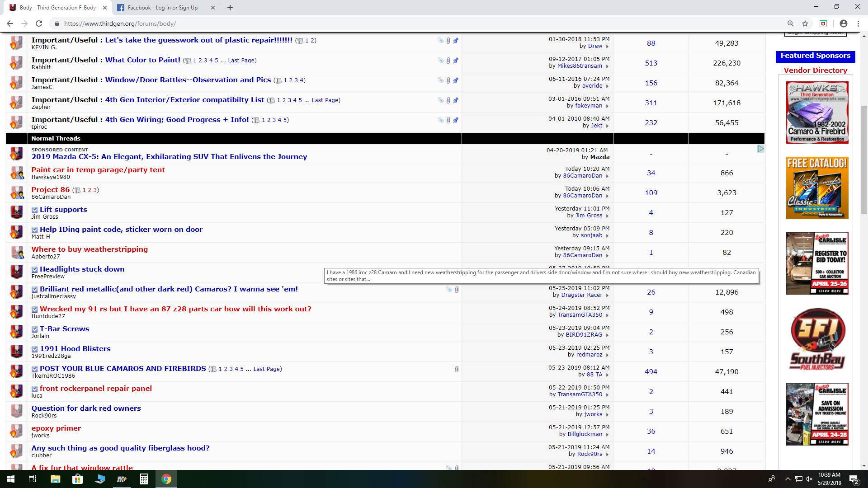Click the tag icon on Window/Door Rattles thread
Image resolution: width=868 pixels, height=488 pixels.
click(440, 80)
